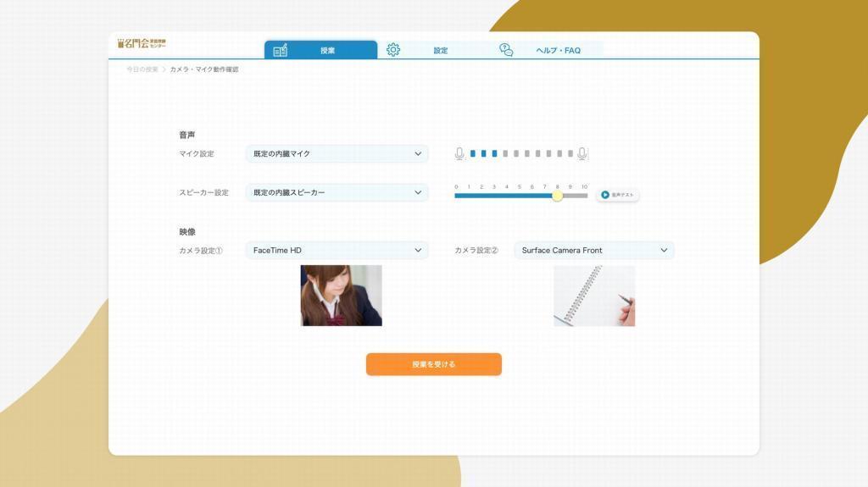
Task: Click the 授業を受ける button
Action: click(434, 364)
